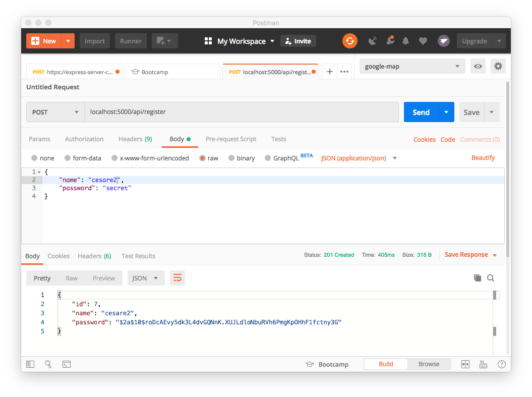Open notifications bell icon
Image resolution: width=532 pixels, height=397 pixels.
[405, 41]
